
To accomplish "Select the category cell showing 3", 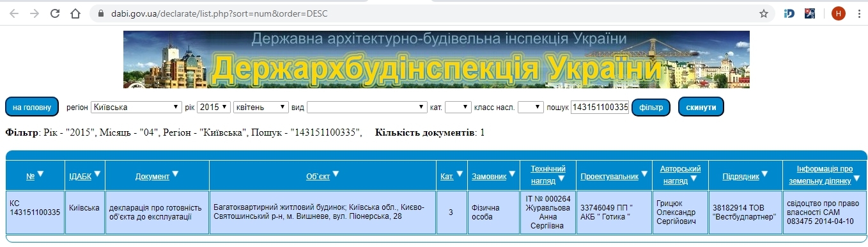I will pos(452,212).
